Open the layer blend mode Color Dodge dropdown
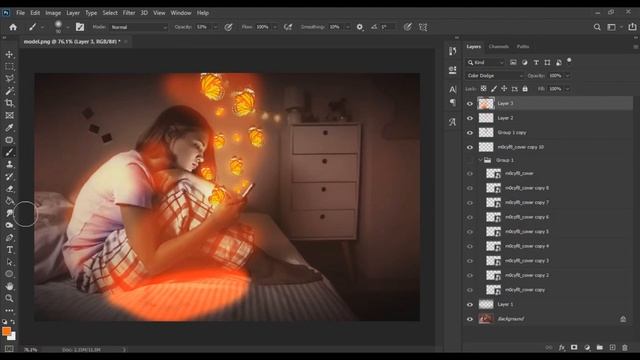 495,76
